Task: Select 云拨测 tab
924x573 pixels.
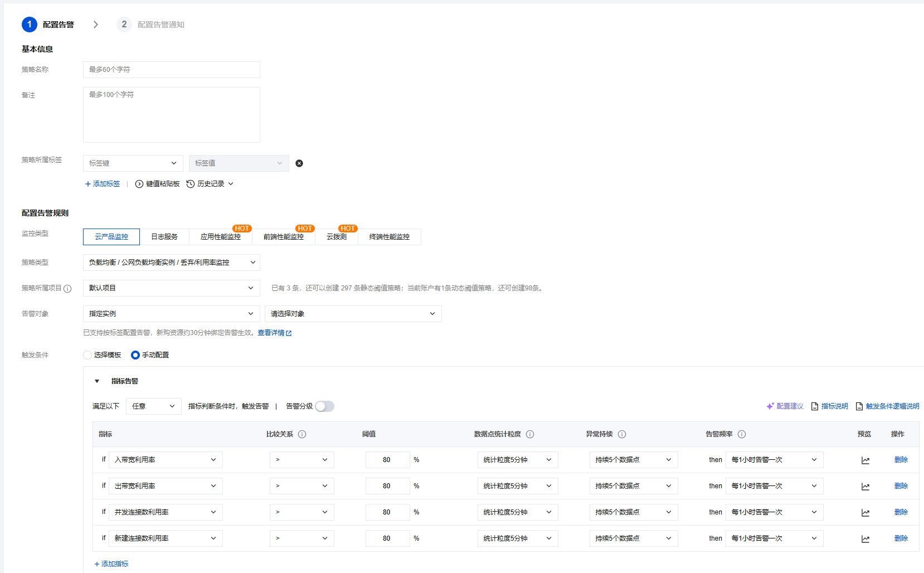Action: coord(337,237)
